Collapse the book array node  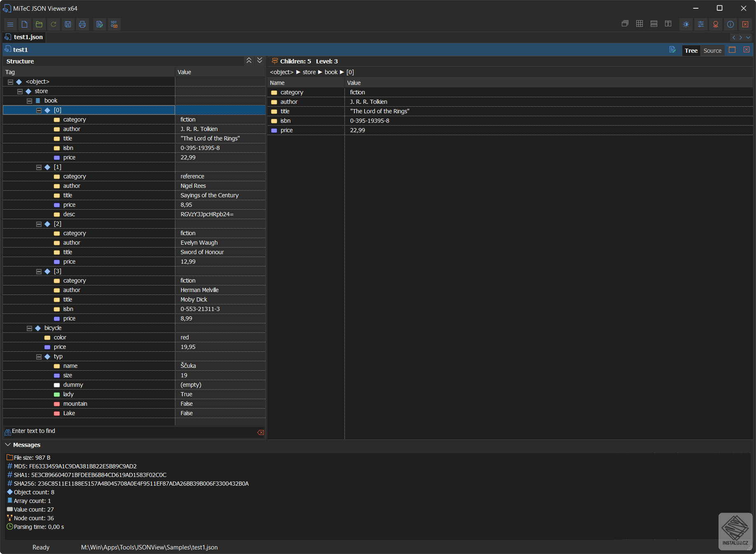click(x=29, y=101)
